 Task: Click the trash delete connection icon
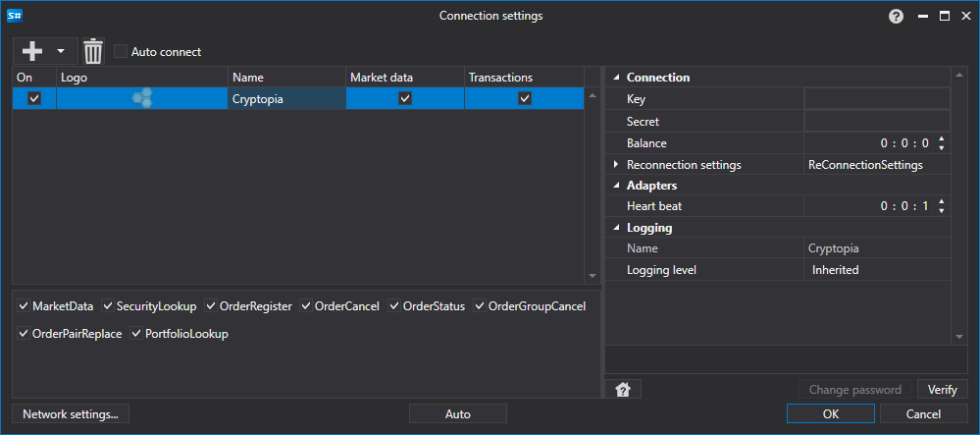click(93, 51)
